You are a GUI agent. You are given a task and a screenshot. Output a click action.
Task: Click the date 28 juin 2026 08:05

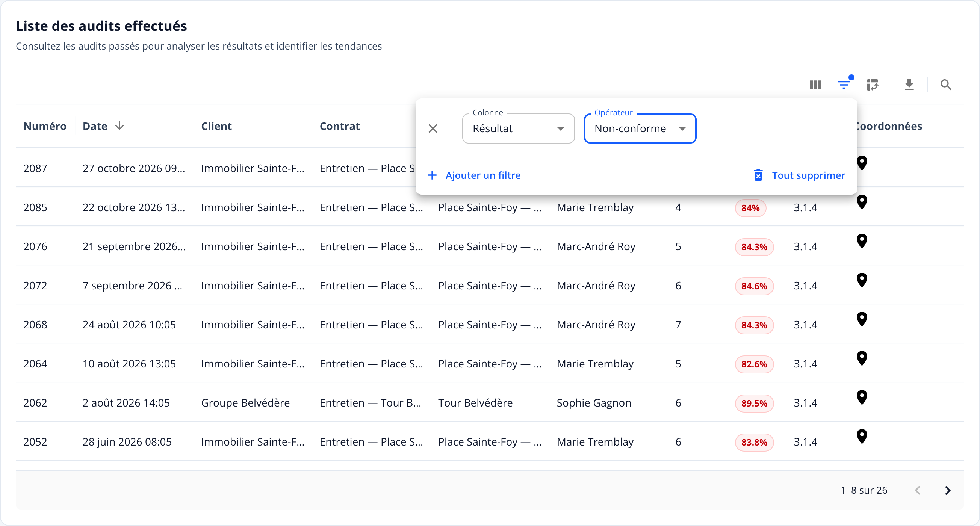(x=127, y=442)
